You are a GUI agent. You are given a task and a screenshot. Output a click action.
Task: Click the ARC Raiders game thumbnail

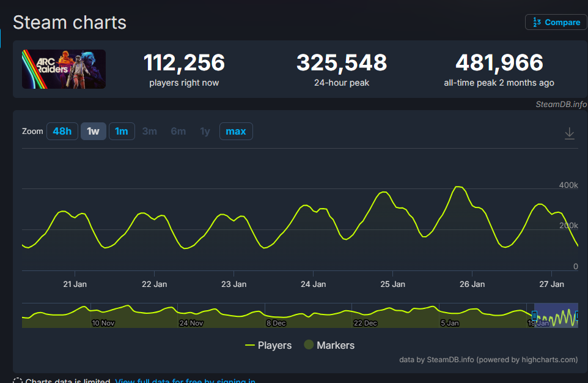coord(64,69)
